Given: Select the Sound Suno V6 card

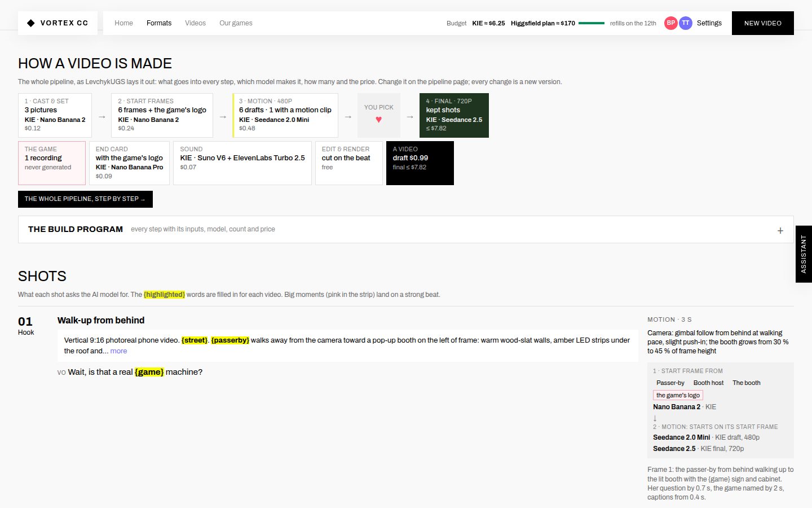Looking at the screenshot, I should (242, 163).
